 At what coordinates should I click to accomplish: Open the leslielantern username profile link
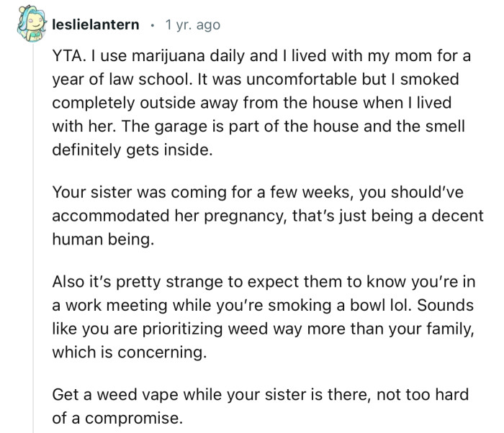point(96,25)
